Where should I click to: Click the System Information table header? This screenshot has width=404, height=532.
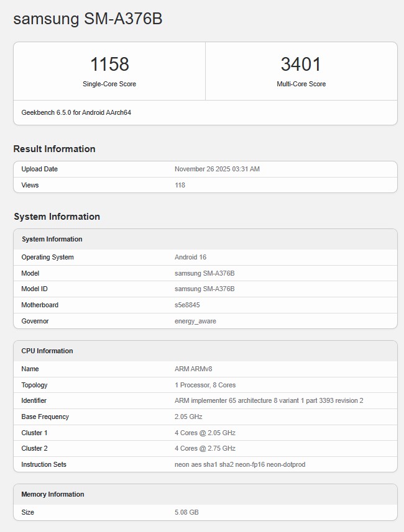(52, 239)
